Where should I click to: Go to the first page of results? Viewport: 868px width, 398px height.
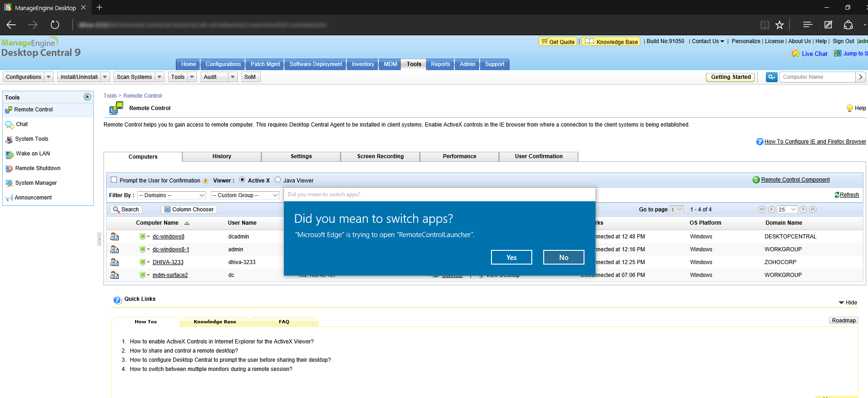[762, 210]
